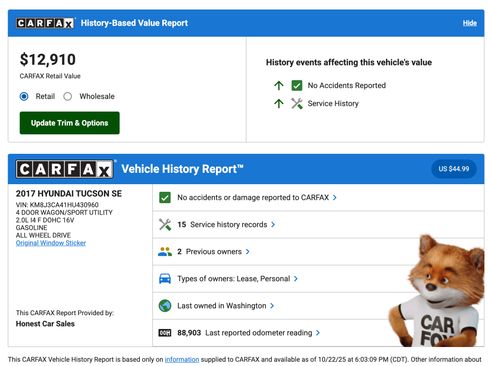Expand the Types of owners chevron
The height and width of the screenshot is (366, 488).
click(296, 279)
